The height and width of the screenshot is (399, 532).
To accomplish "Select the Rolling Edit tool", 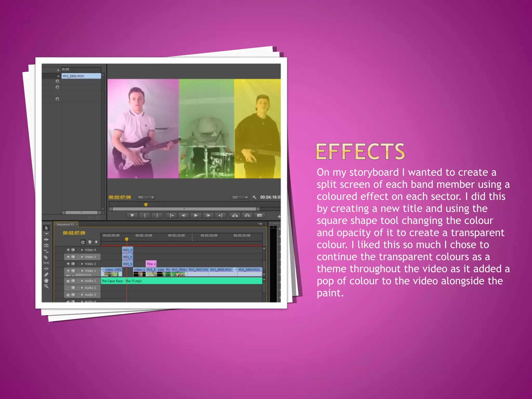I will point(46,245).
